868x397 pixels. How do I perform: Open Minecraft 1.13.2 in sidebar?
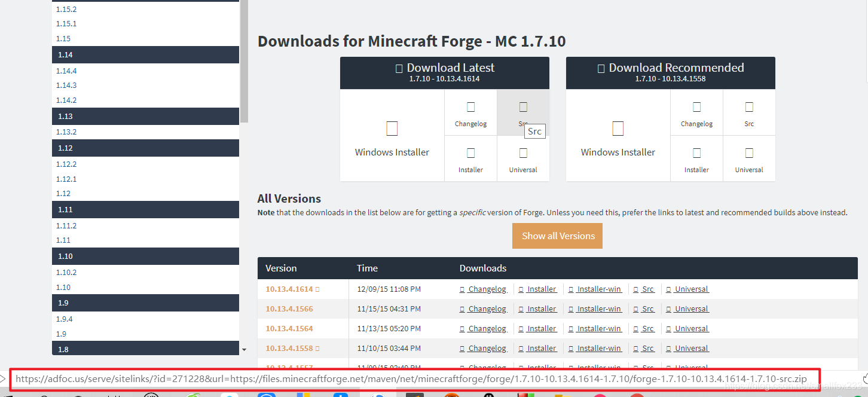[66, 132]
